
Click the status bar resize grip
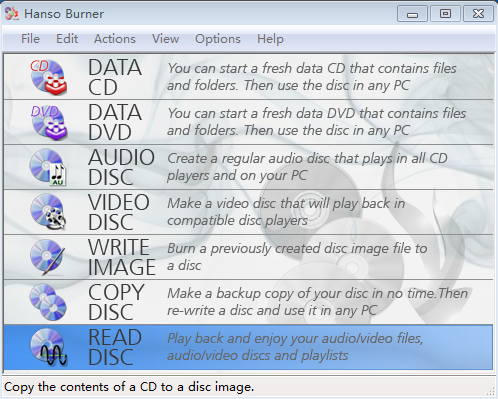tap(491, 392)
